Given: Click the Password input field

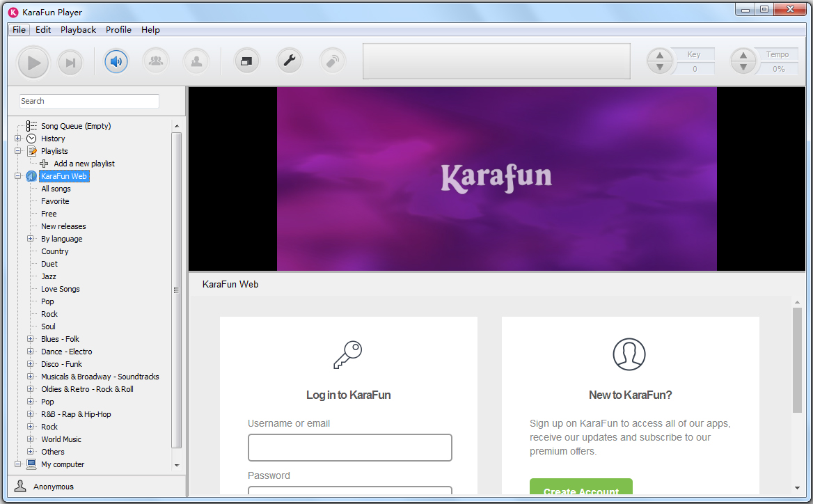Looking at the screenshot, I should (x=350, y=491).
